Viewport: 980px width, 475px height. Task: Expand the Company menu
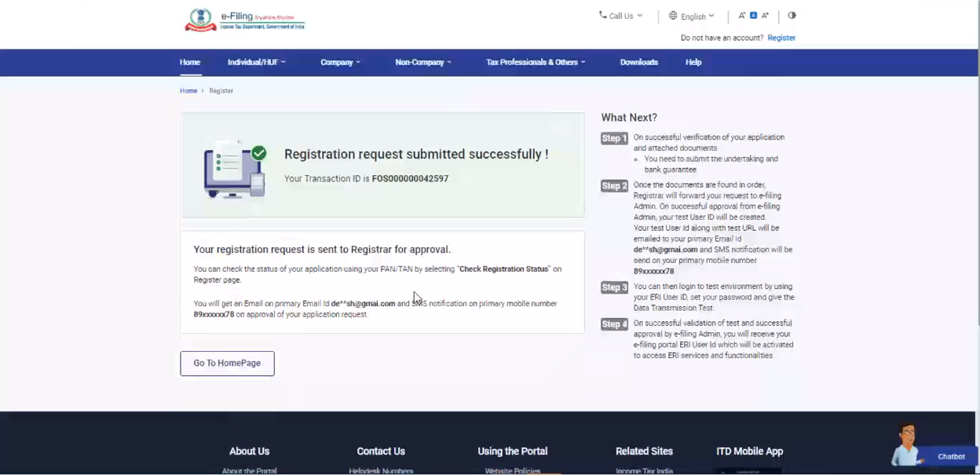(340, 62)
